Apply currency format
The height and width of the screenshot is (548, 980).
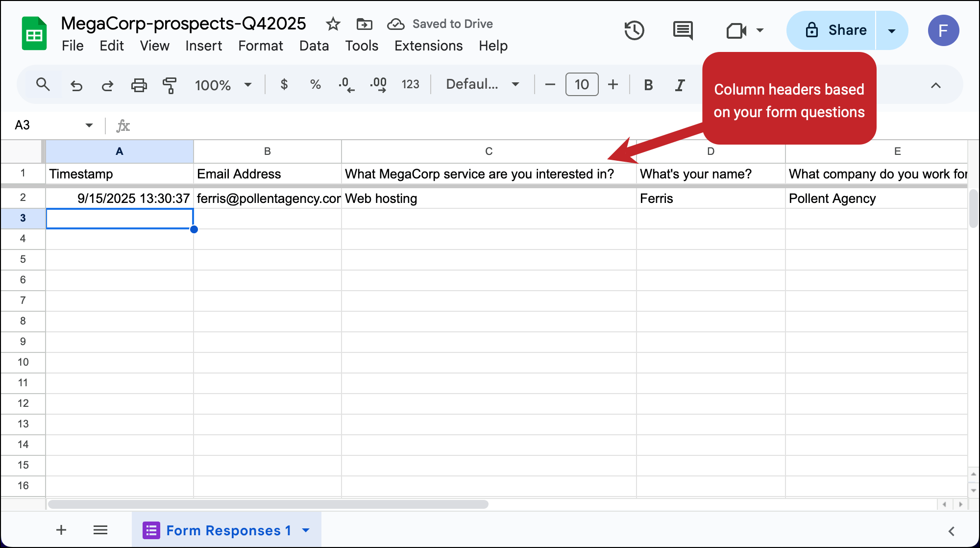pos(284,84)
